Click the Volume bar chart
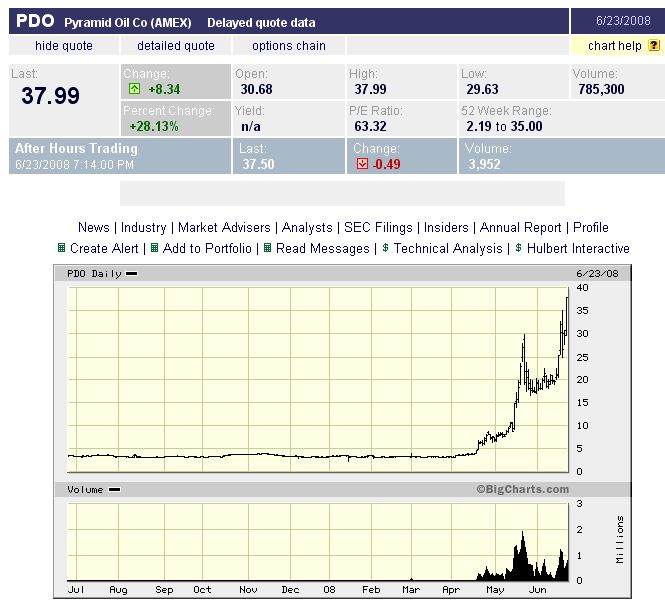 pyautogui.click(x=318, y=542)
